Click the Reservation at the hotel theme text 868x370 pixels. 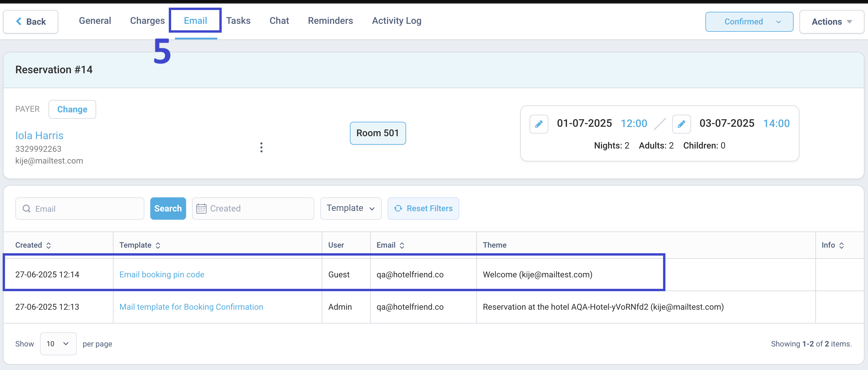pos(603,307)
